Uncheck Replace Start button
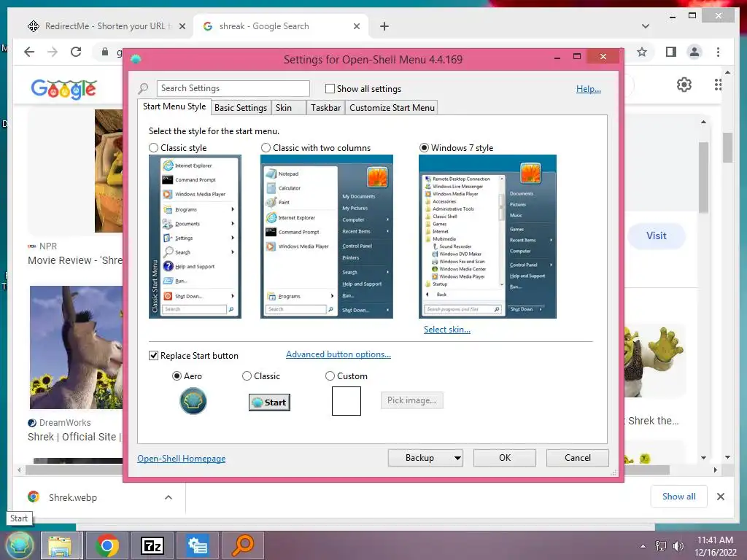The image size is (747, 560). [153, 356]
